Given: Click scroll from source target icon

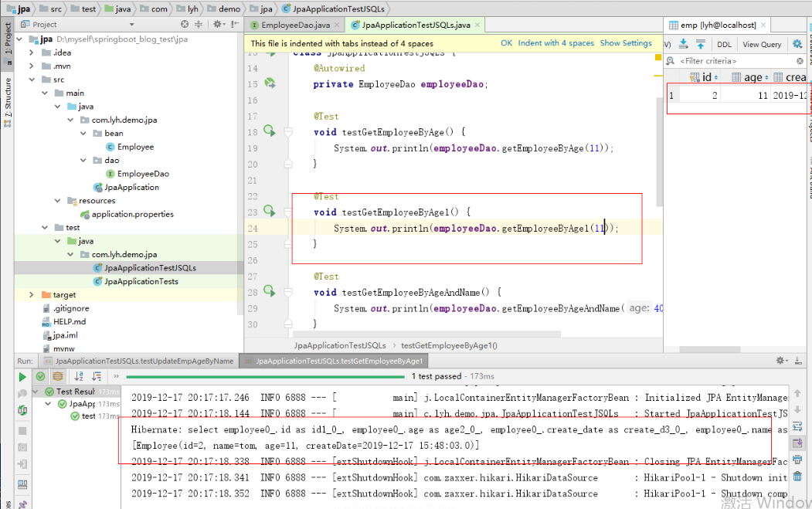Looking at the screenshot, I should click(185, 25).
